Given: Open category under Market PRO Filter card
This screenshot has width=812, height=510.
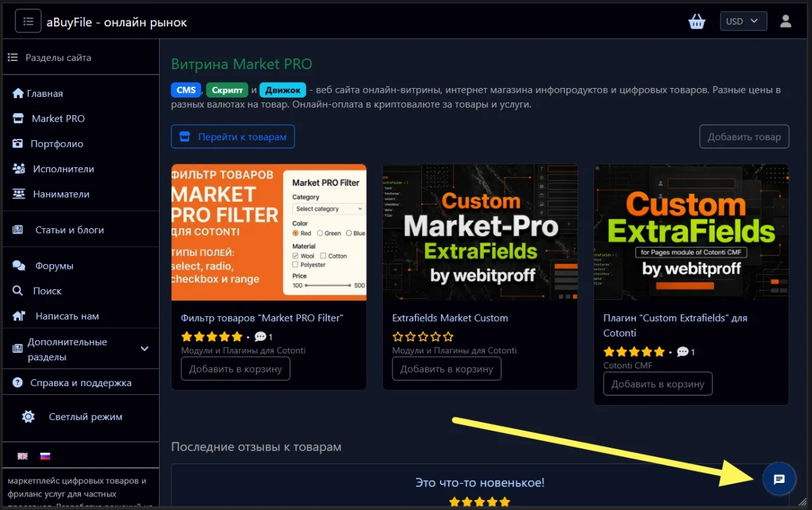Looking at the screenshot, I should 243,351.
